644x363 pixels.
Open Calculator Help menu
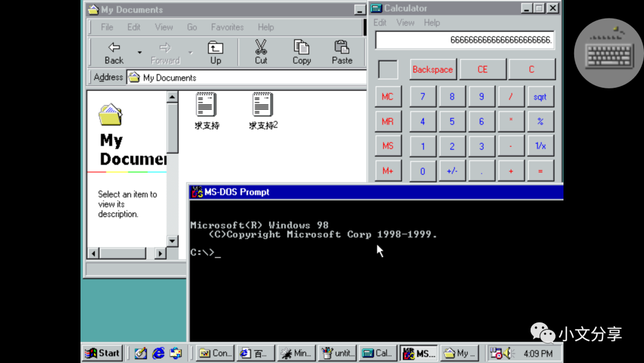[x=432, y=23]
